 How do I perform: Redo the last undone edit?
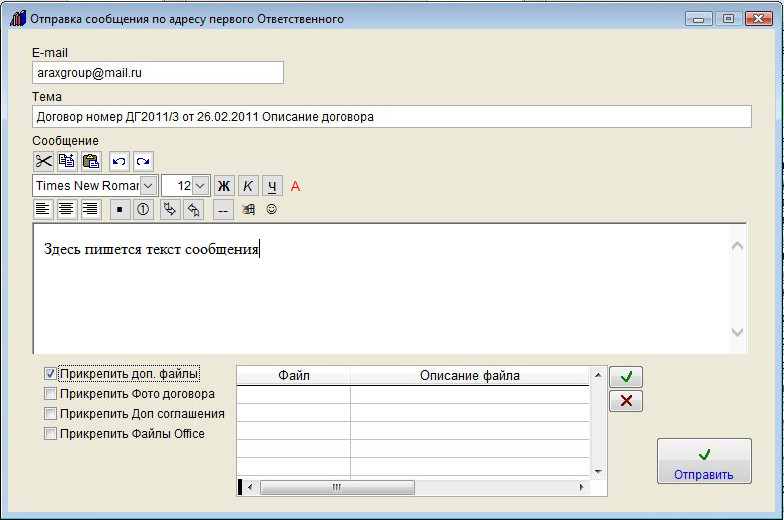point(143,162)
